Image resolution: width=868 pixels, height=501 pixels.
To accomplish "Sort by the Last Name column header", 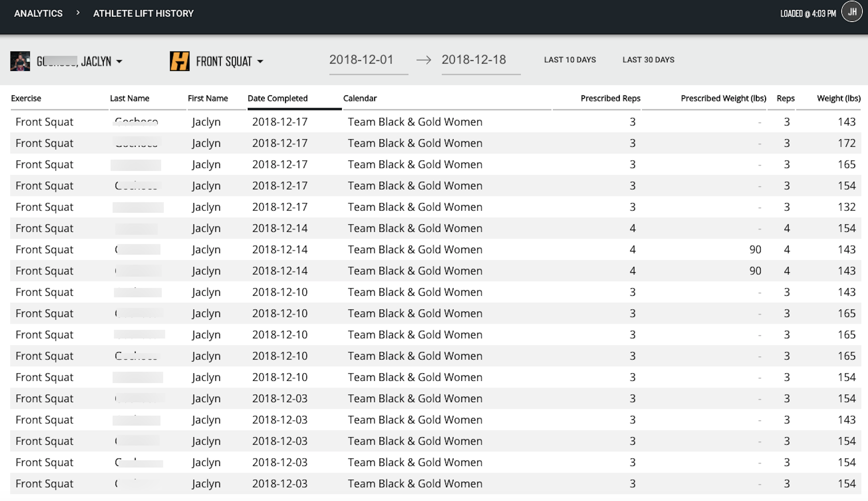I will tap(129, 98).
